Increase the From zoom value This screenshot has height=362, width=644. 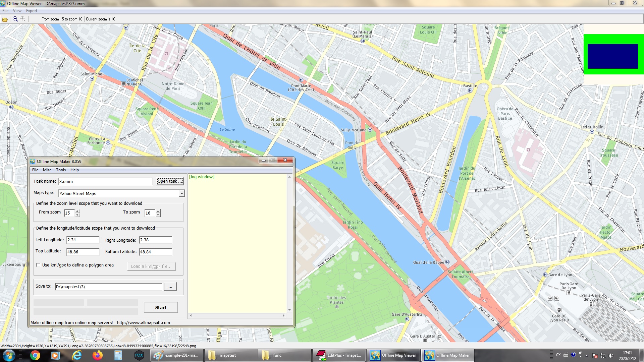pyautogui.click(x=77, y=211)
